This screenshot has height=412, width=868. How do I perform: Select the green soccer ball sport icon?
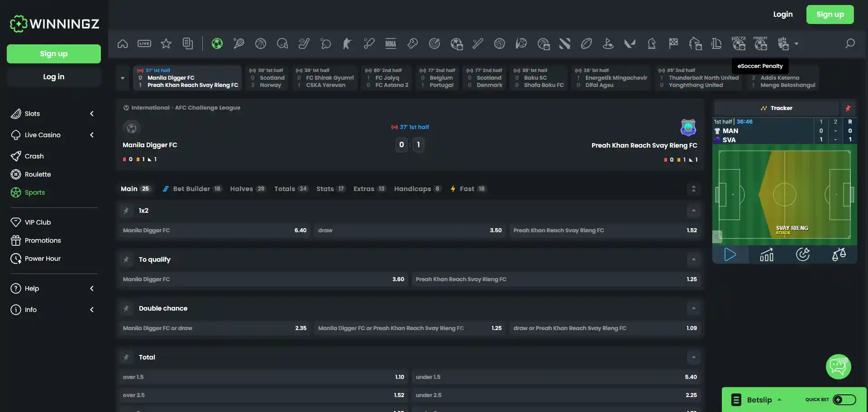[x=217, y=43]
